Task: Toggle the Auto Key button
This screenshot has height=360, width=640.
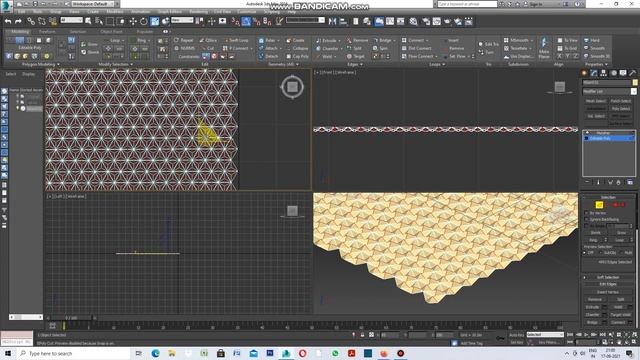Action: [516, 335]
